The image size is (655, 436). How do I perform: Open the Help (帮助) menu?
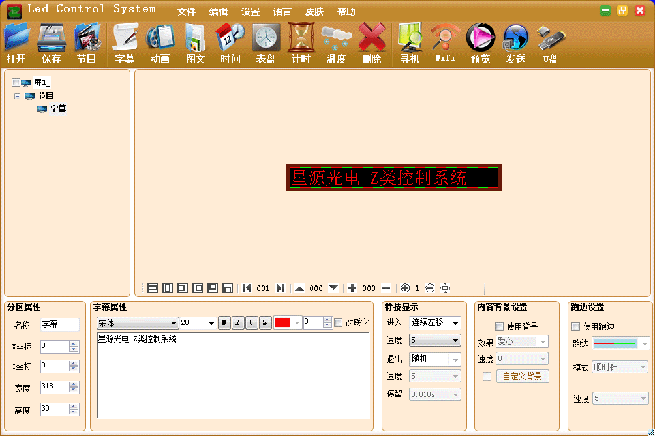[346, 11]
